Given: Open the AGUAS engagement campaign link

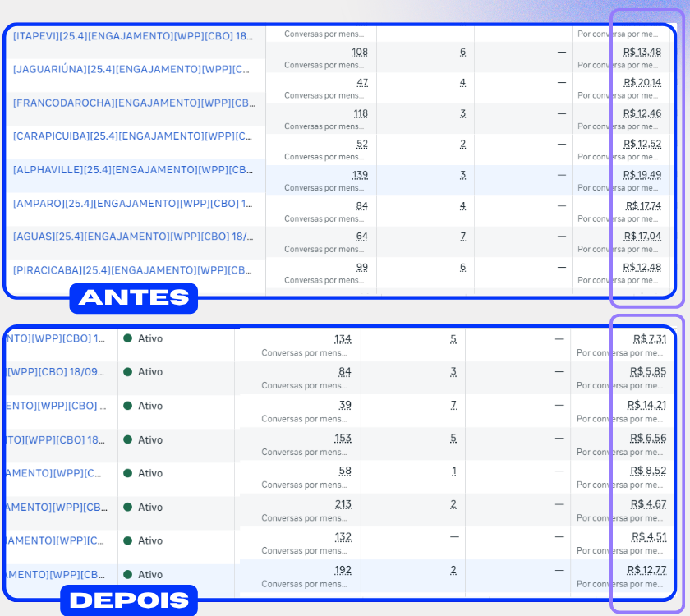Looking at the screenshot, I should (133, 237).
